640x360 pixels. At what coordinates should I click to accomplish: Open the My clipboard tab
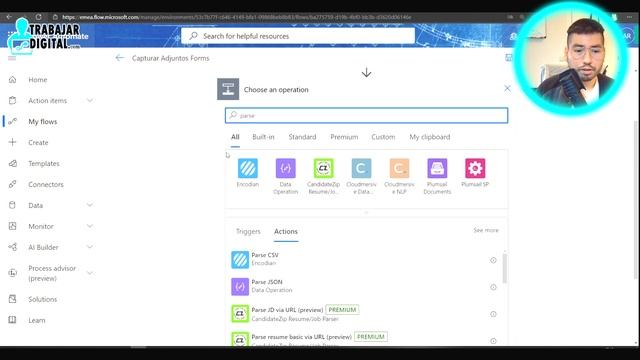coord(430,137)
